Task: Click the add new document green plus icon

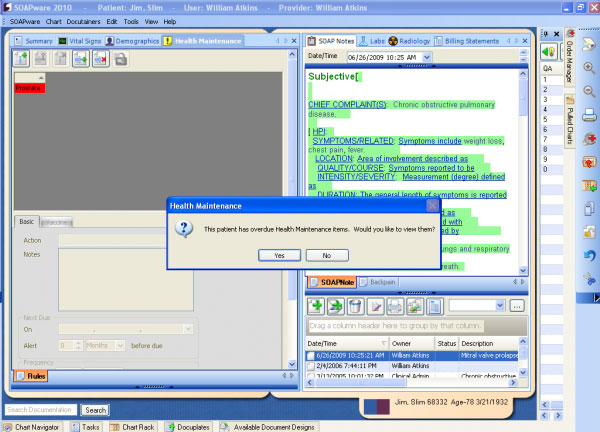Action: (x=316, y=305)
